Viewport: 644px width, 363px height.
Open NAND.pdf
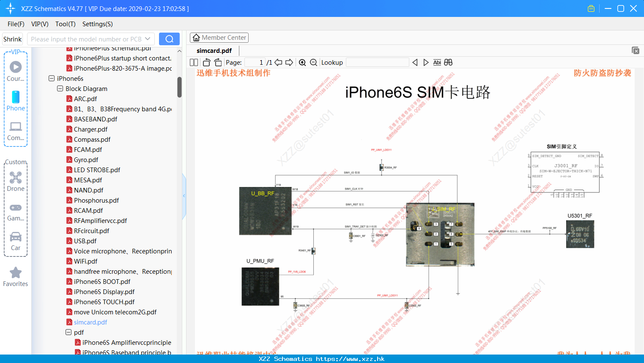coord(89,190)
